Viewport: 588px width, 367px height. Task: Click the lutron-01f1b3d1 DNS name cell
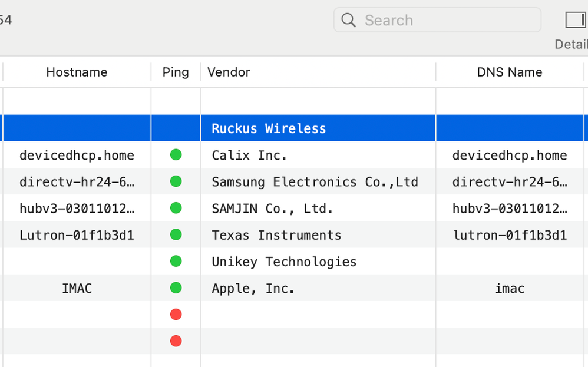510,235
